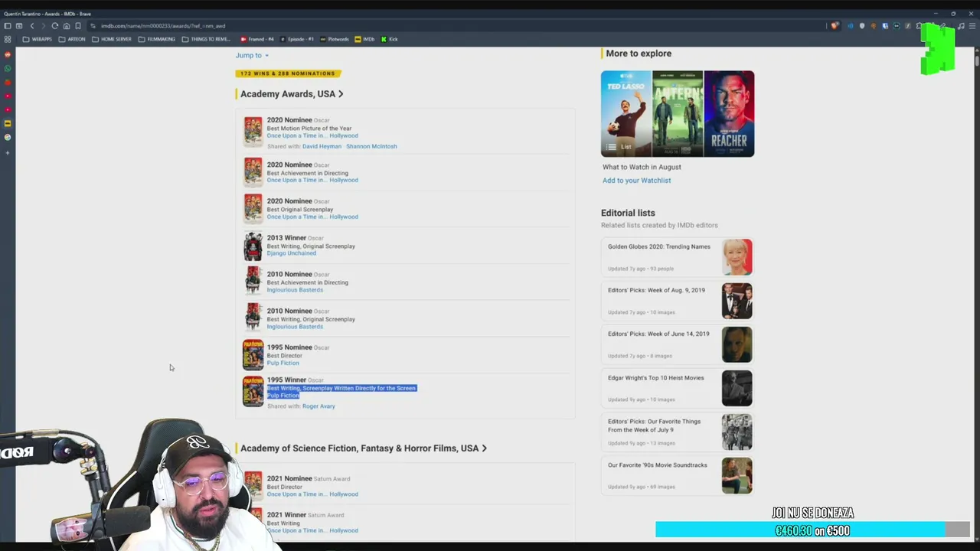Open the Reacher poster in More to explore
Image resolution: width=980 pixels, height=551 pixels.
[x=729, y=114]
